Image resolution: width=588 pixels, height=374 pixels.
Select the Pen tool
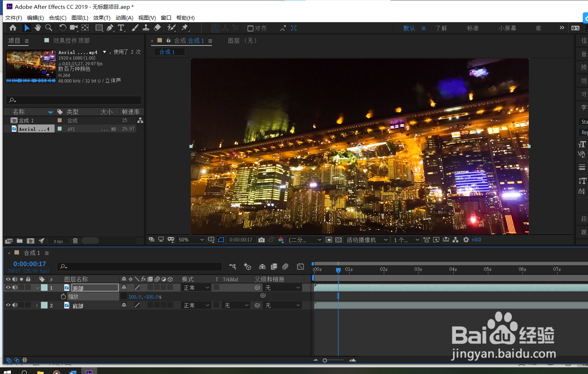click(110, 28)
